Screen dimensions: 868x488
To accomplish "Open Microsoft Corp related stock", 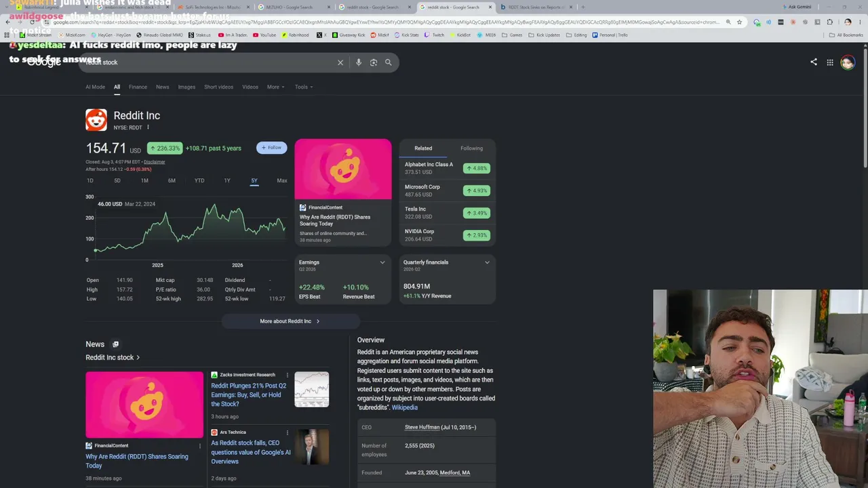I will 447,190.
